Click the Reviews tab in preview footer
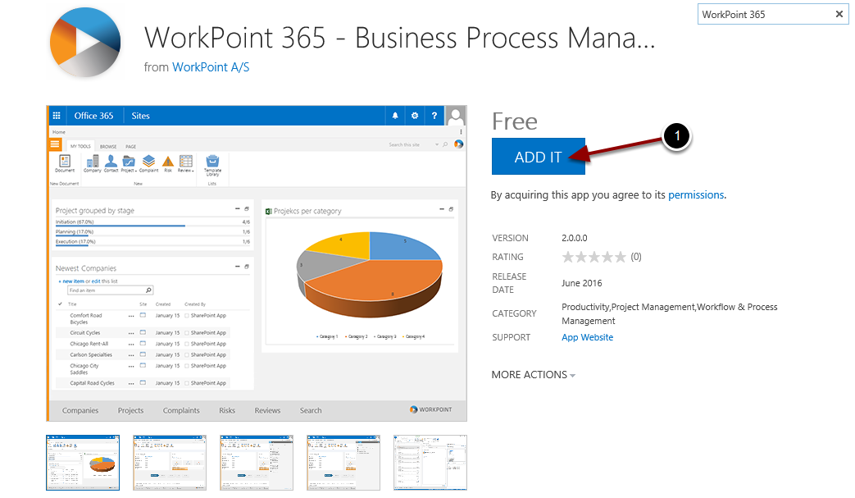This screenshot has width=855, height=498. [267, 410]
